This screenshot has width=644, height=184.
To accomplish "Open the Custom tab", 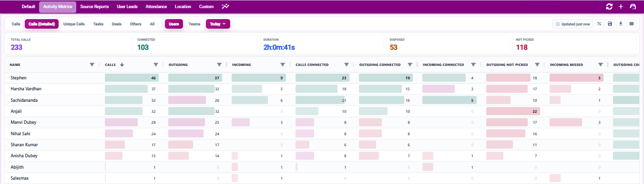I will (x=206, y=7).
